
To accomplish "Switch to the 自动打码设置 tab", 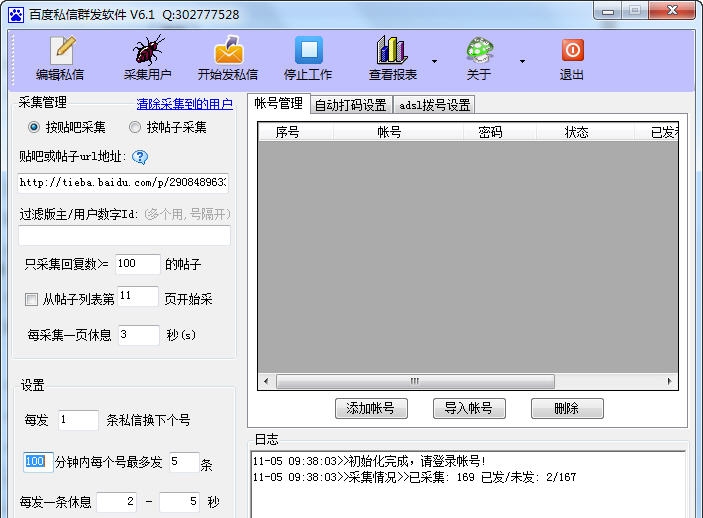I will click(x=350, y=105).
